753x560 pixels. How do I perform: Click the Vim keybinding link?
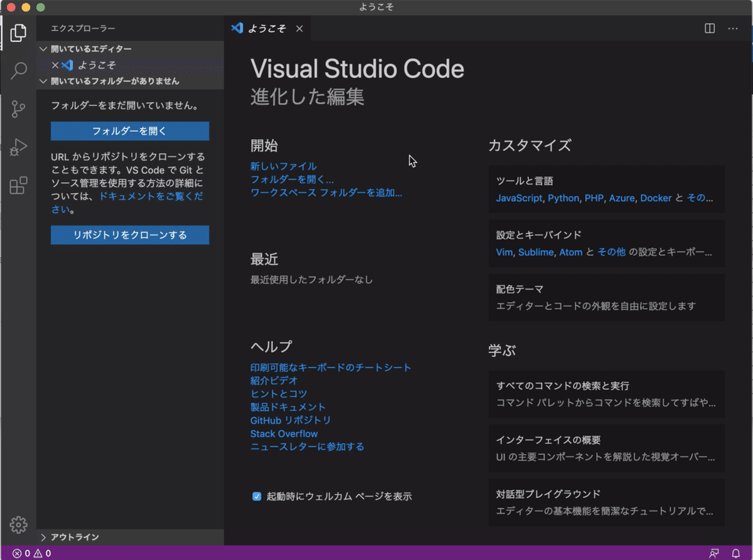tap(505, 252)
